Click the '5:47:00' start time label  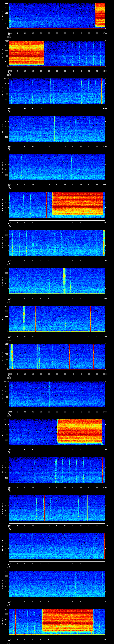tap(9, 71)
